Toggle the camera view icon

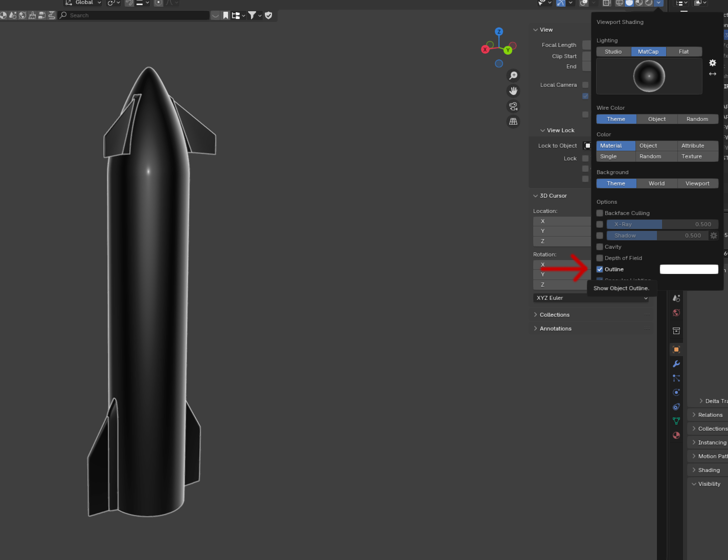(x=513, y=106)
